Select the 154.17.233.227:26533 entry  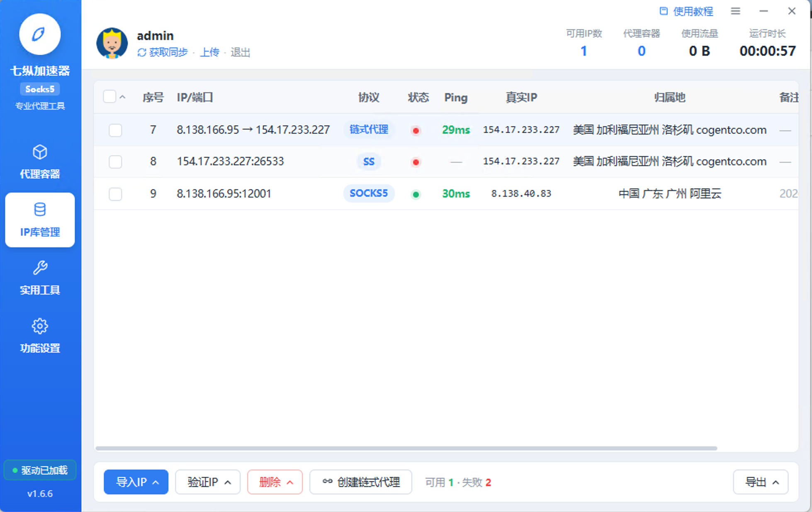[230, 161]
